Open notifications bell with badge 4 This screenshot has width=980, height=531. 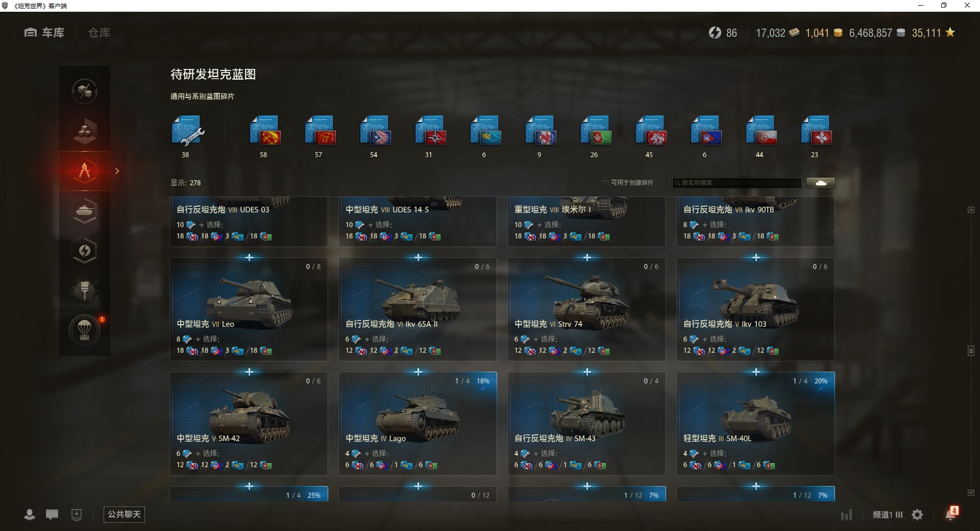coord(951,514)
